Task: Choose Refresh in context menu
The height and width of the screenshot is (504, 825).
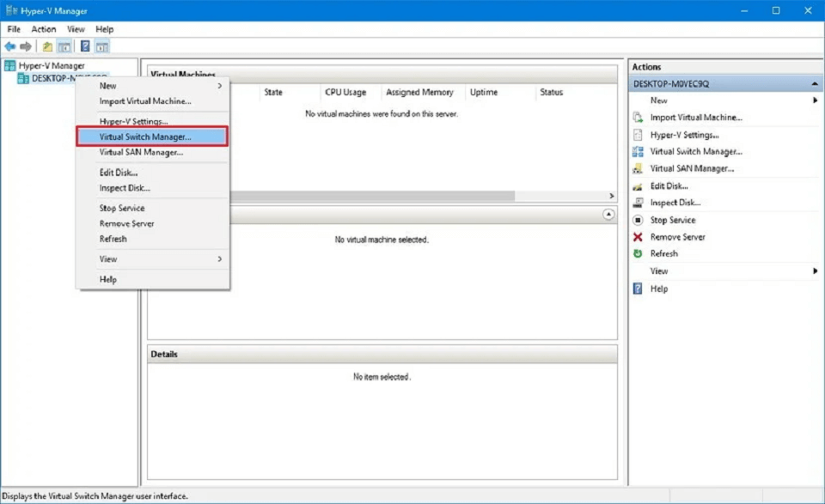Action: pyautogui.click(x=152, y=239)
